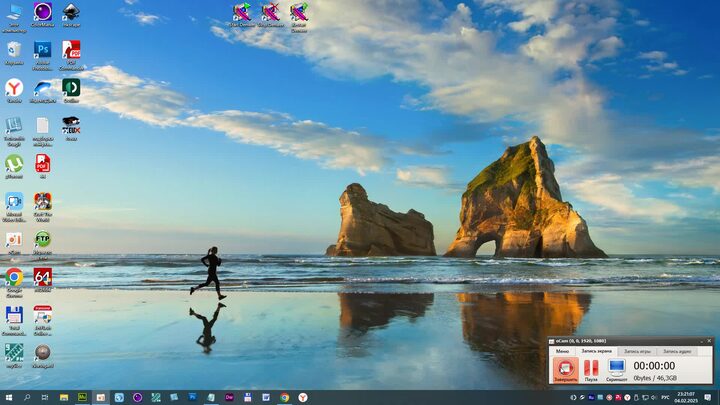
Task: Click the 00:00:00 recording timer in oCam
Action: (654, 366)
